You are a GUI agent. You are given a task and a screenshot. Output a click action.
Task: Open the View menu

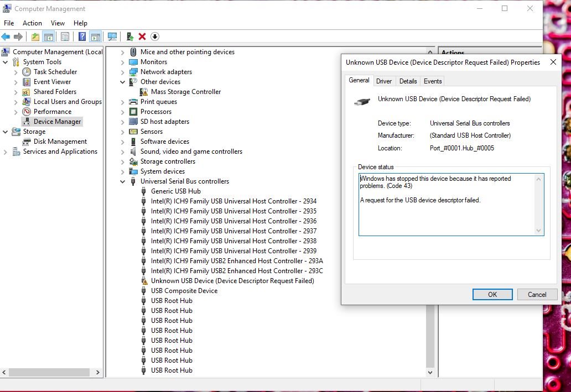click(x=58, y=23)
